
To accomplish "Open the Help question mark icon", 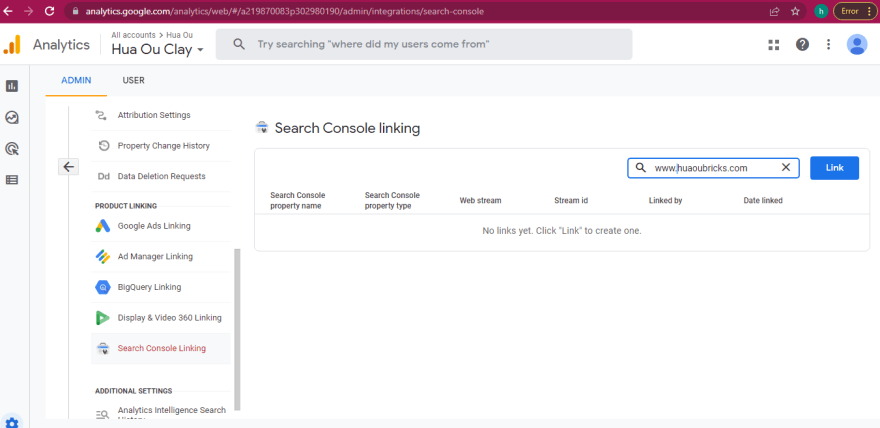I will pyautogui.click(x=803, y=45).
